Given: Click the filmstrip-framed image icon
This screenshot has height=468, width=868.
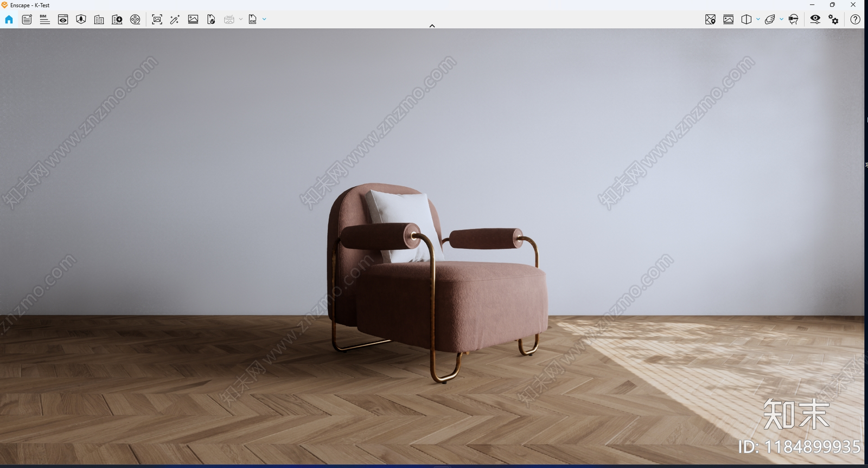Looking at the screenshot, I should point(729,20).
